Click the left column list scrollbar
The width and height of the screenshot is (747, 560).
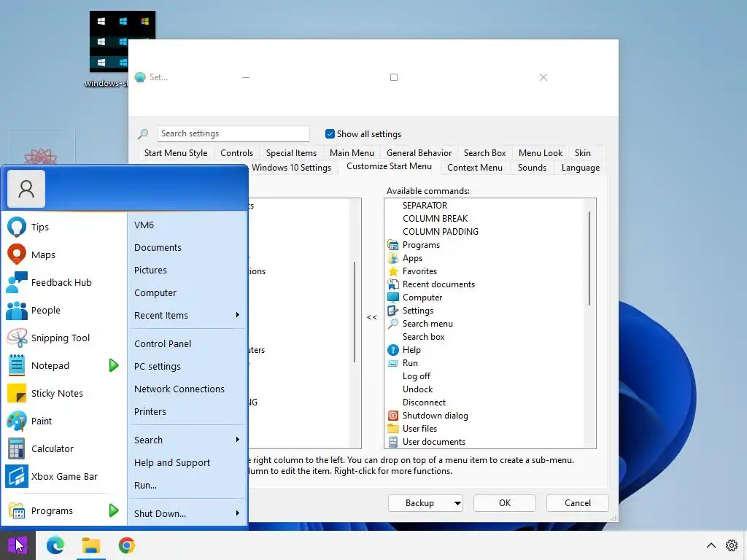coord(355,312)
